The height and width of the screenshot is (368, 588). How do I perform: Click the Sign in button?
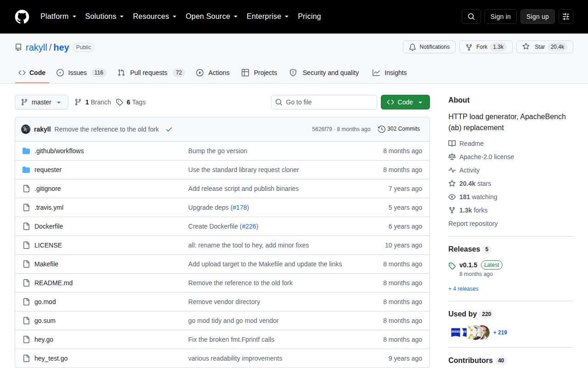500,17
